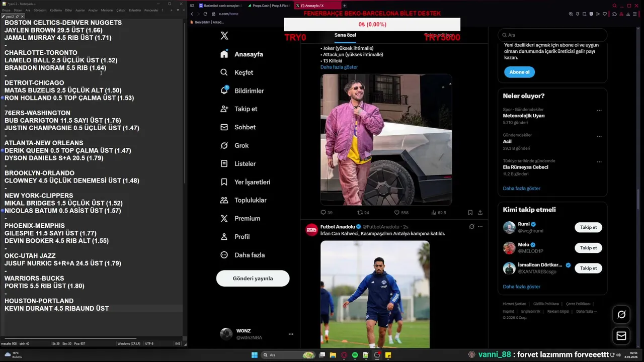Open Listeler in X sidebar
The height and width of the screenshot is (362, 644).
238,163
